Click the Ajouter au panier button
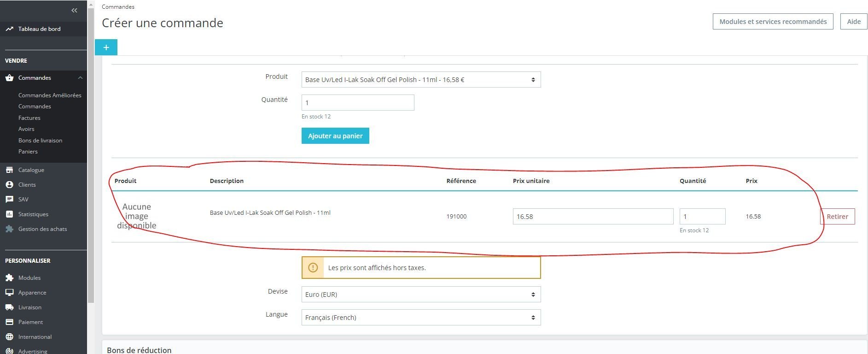The width and height of the screenshot is (868, 354). pos(335,136)
